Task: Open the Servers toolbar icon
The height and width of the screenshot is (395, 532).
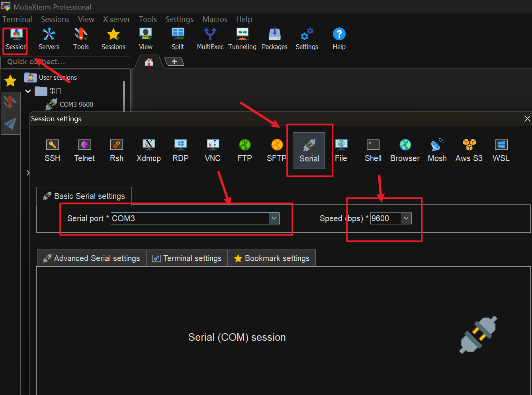Action: click(x=49, y=39)
